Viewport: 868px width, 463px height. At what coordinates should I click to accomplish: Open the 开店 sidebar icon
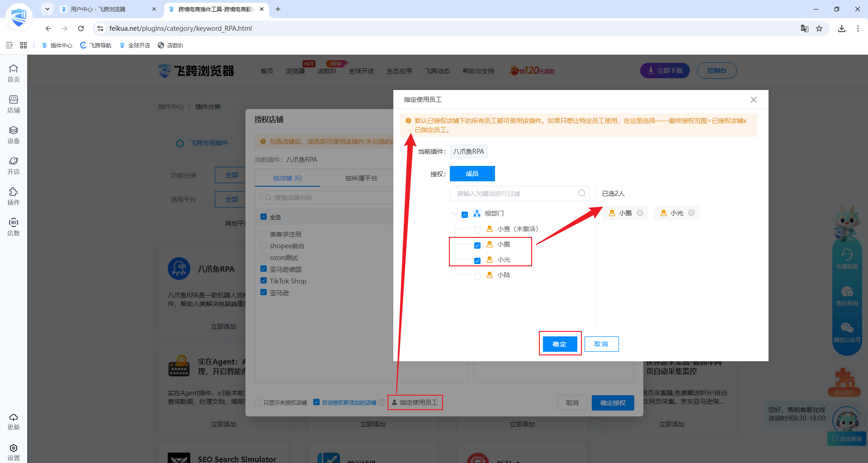click(x=14, y=165)
